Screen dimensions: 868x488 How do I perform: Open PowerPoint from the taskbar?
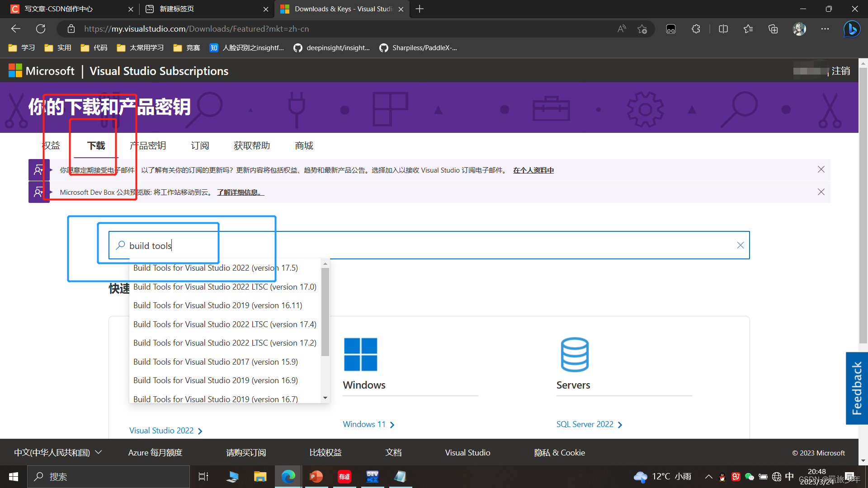coord(316,477)
